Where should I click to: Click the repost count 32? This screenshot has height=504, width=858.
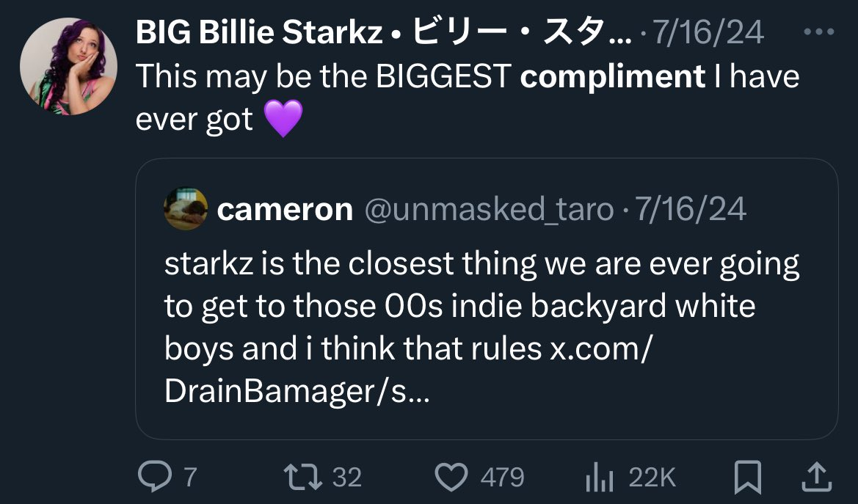[x=347, y=478]
